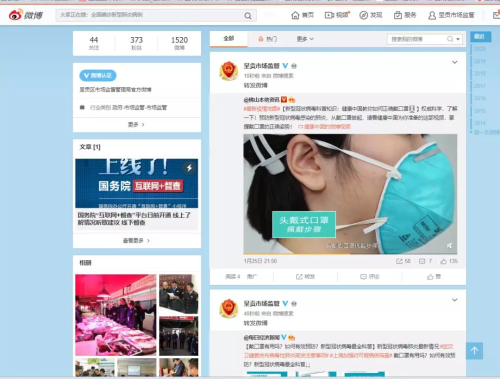Open the chevron menu on the first post
500x379 pixels.
point(454,62)
